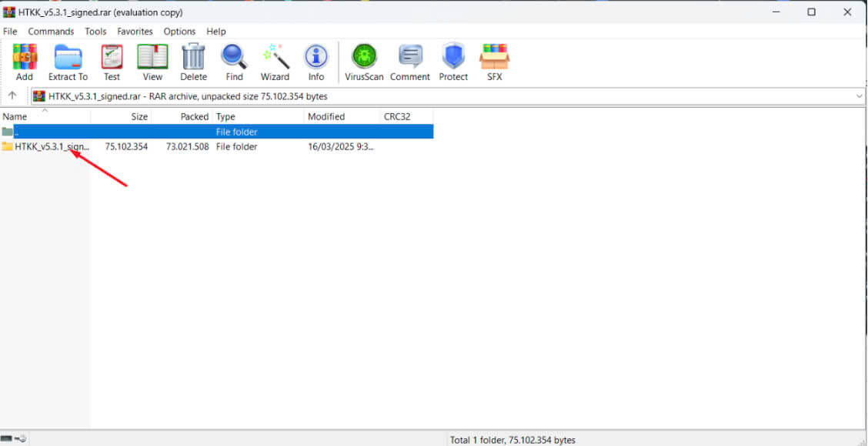868x446 pixels.
Task: Sort by CRC32 column header
Action: tap(407, 116)
